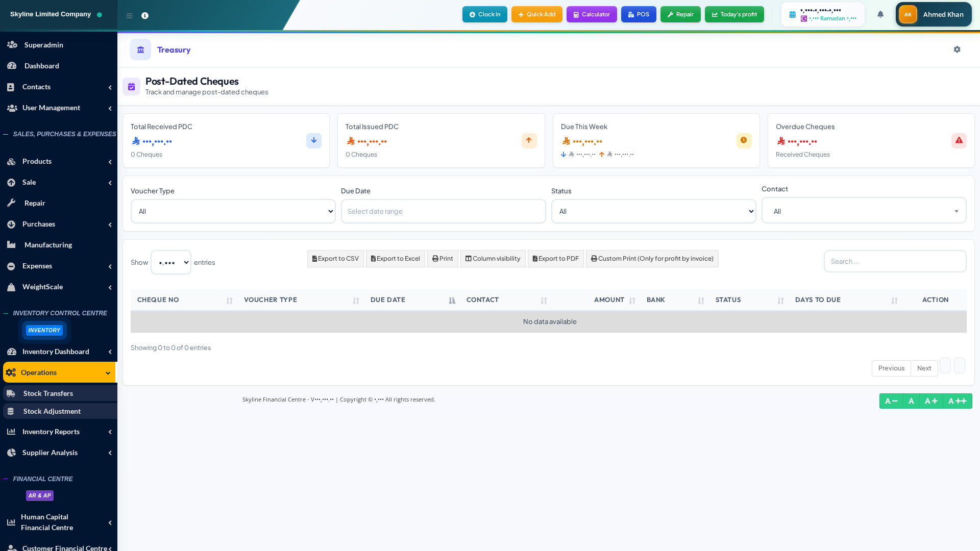The image size is (980, 551).
Task: Click the Clock In button
Action: point(484,14)
